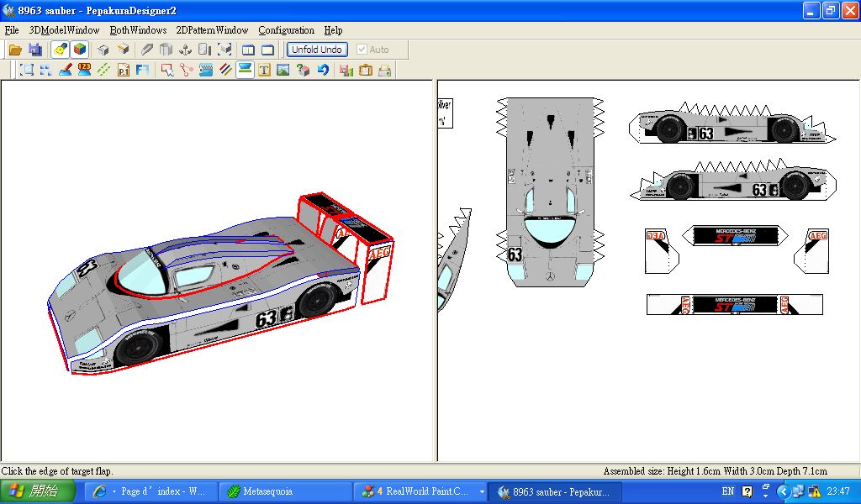Open the Configuration menu
This screenshot has height=504, width=861.
point(286,30)
